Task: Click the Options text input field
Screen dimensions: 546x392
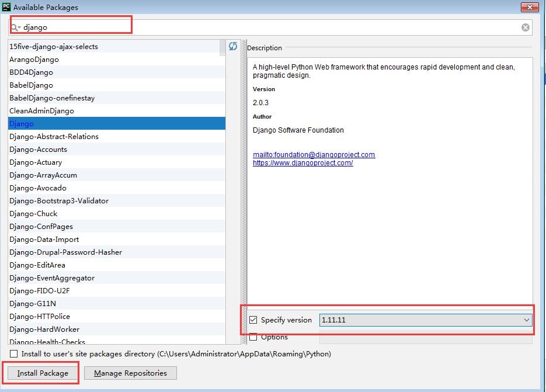Action: click(426, 338)
